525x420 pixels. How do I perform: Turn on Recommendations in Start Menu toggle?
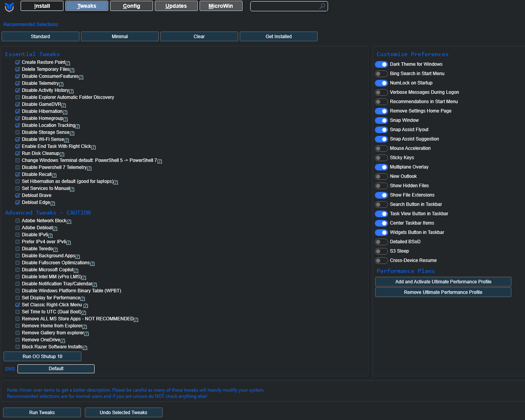[x=381, y=102]
